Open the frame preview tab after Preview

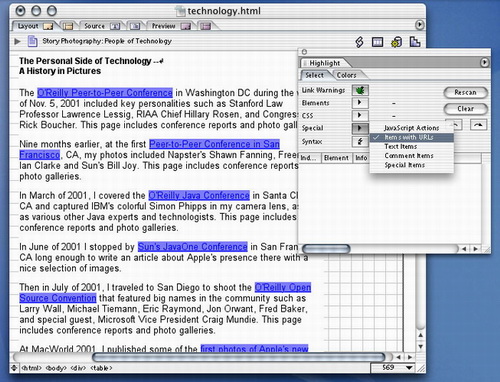pyautogui.click(x=206, y=26)
